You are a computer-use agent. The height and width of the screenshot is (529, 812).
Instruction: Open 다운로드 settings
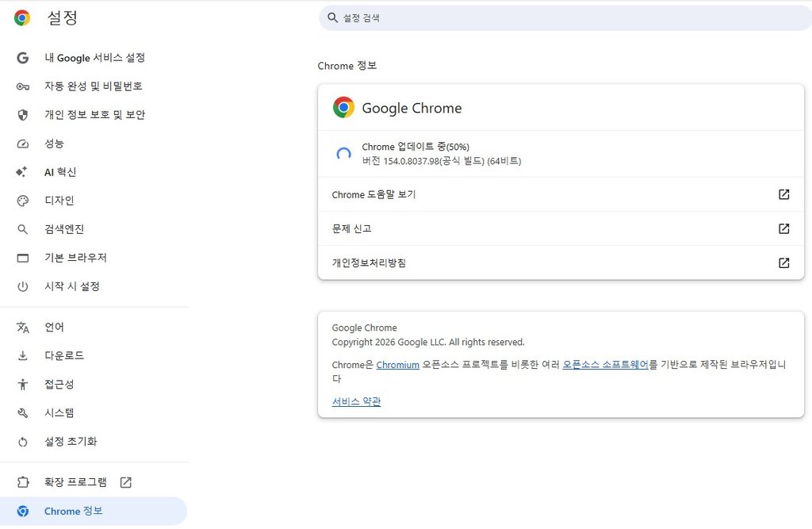94,355
